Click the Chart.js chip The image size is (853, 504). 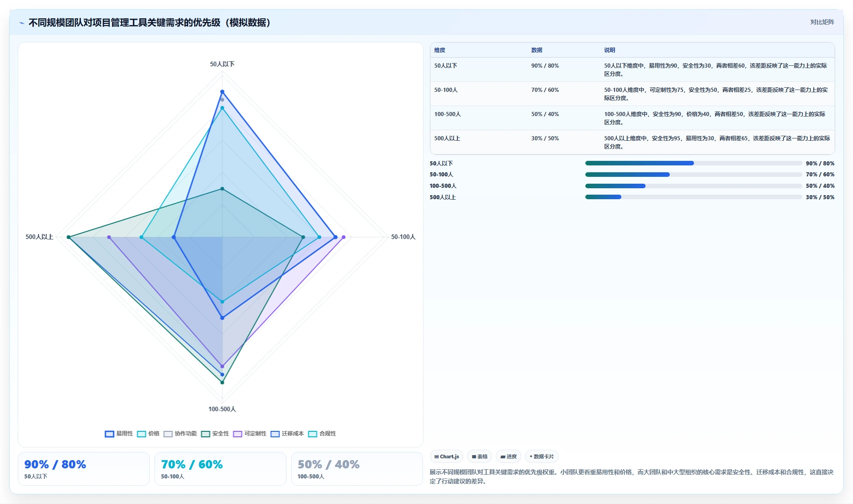coord(446,456)
